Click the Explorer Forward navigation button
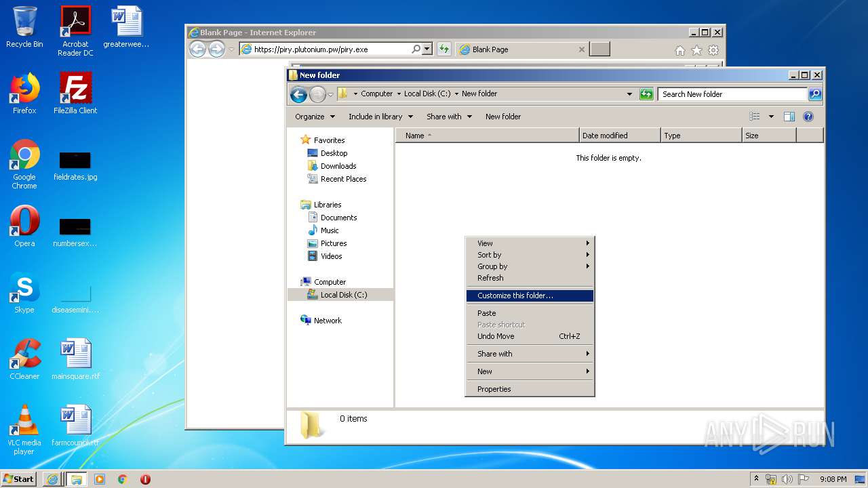 click(x=317, y=94)
